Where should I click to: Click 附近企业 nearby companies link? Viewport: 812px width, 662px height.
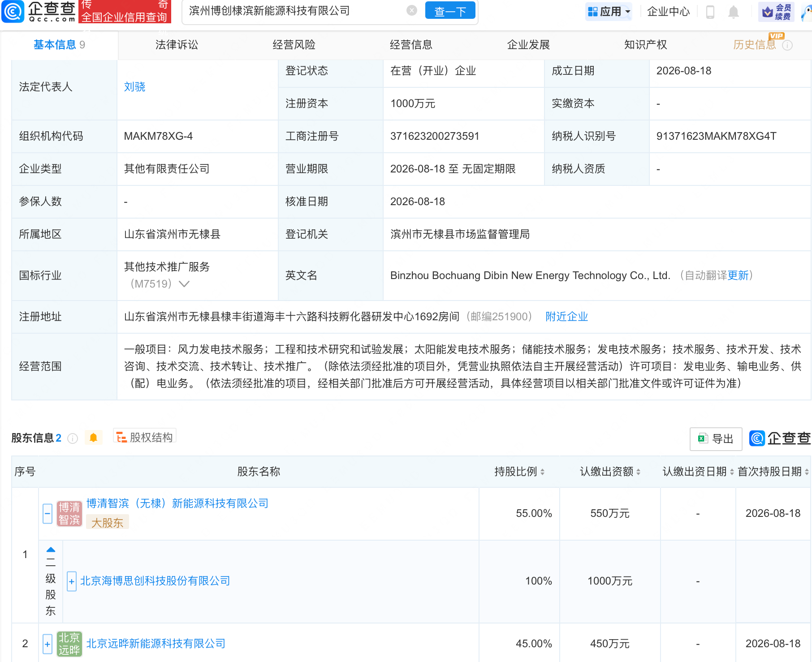[x=566, y=317]
